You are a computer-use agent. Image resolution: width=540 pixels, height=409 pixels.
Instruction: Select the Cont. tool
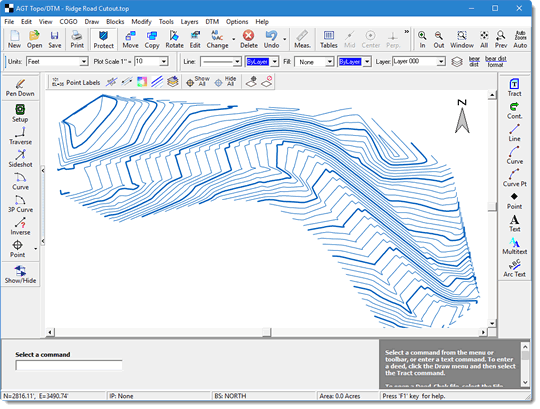pyautogui.click(x=514, y=111)
